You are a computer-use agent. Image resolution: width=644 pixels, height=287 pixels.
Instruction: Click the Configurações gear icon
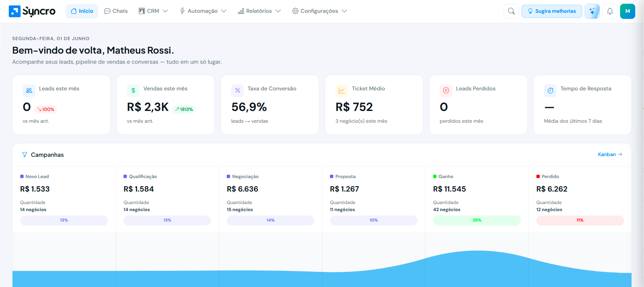click(295, 11)
